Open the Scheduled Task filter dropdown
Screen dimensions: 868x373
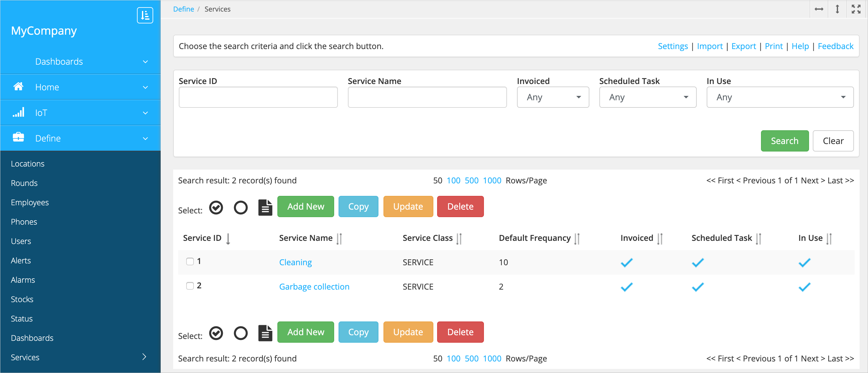(647, 97)
